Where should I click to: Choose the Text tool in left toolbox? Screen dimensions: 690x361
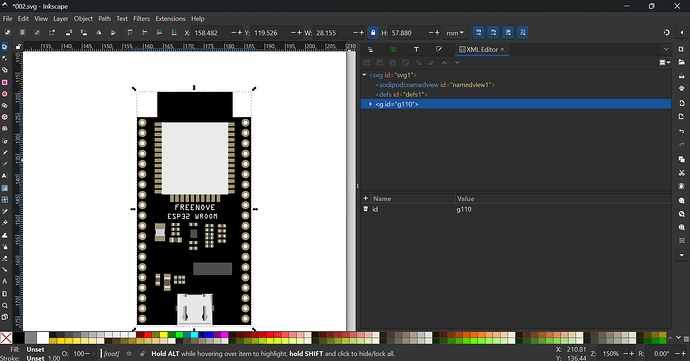[x=4, y=176]
